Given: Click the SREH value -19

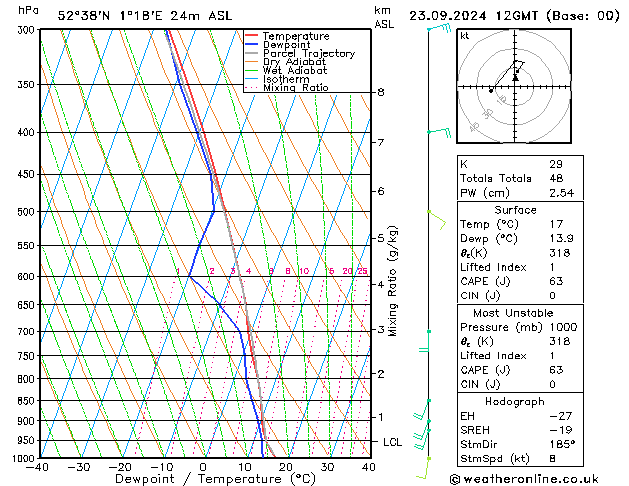Looking at the screenshot, I should 560,430.
